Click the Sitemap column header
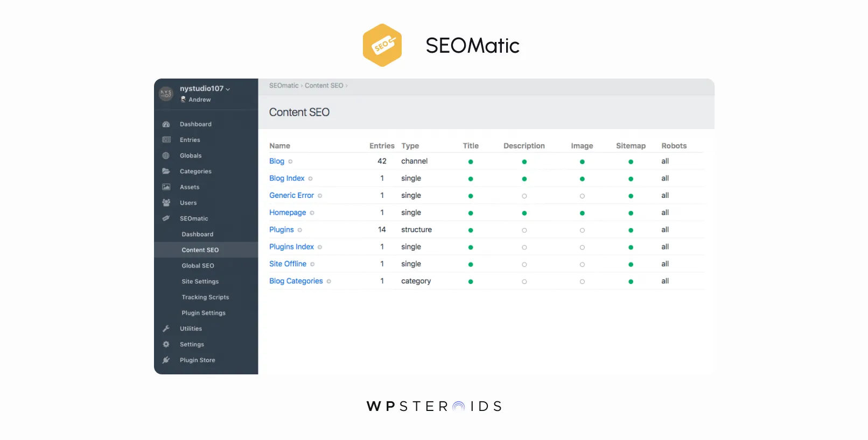The width and height of the screenshot is (868, 440). click(x=631, y=146)
